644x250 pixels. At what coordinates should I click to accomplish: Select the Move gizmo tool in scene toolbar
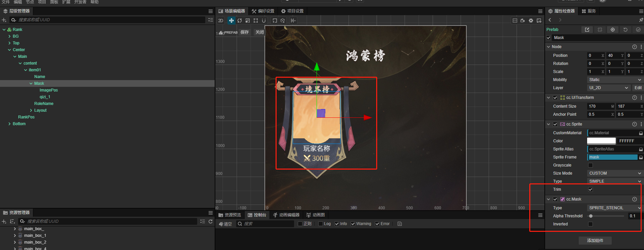point(231,21)
